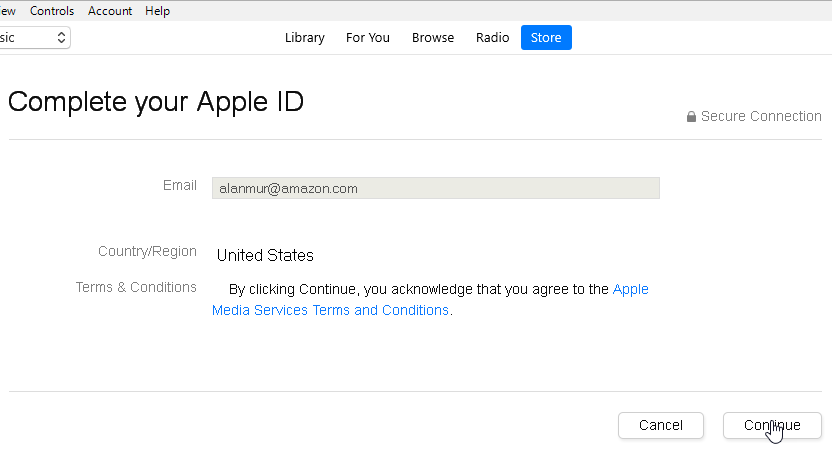Open the Account menu
The height and width of the screenshot is (453, 832).
(x=110, y=11)
